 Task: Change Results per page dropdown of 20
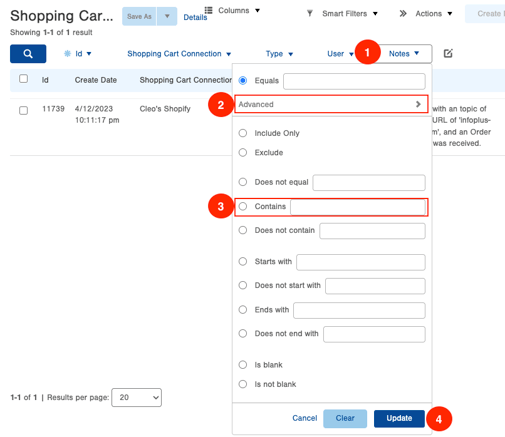pyautogui.click(x=137, y=397)
